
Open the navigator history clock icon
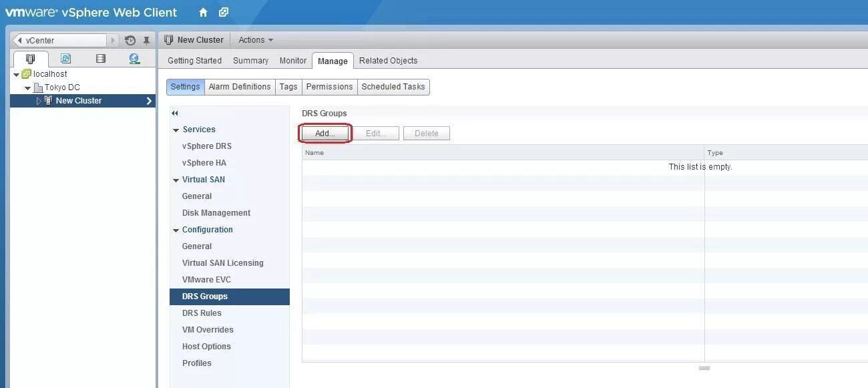coord(130,40)
